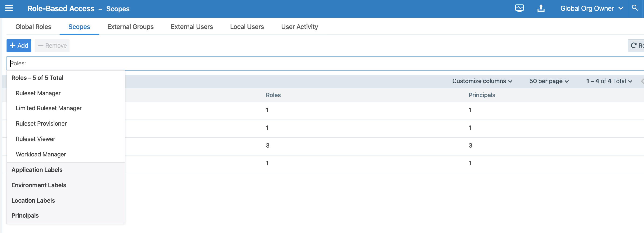
Task: Open the hamburger navigation menu
Action: (x=8, y=8)
